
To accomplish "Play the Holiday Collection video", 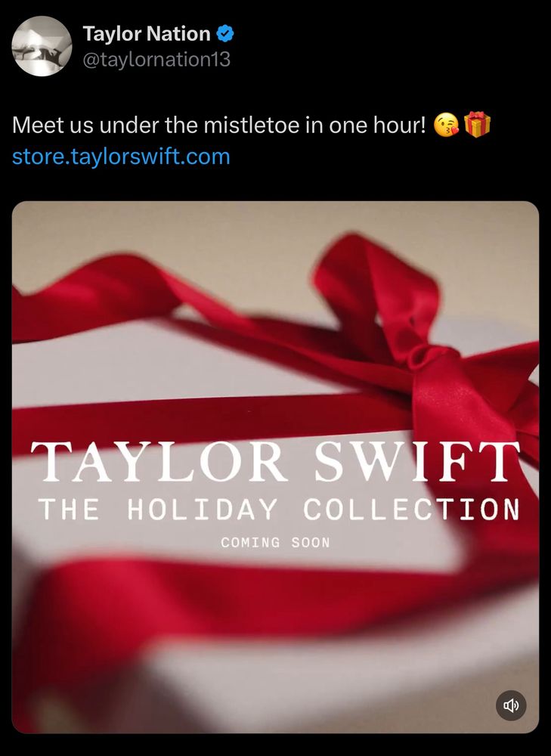I will 275,467.
